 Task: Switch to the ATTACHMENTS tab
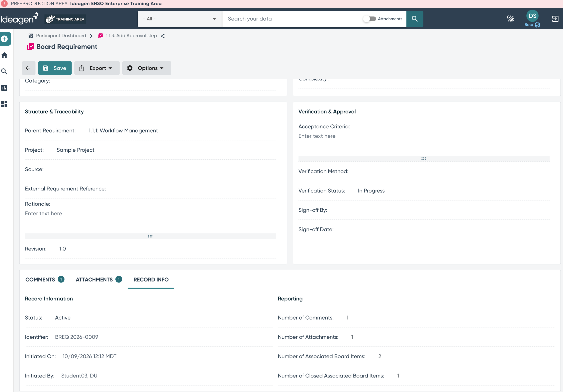coord(98,279)
